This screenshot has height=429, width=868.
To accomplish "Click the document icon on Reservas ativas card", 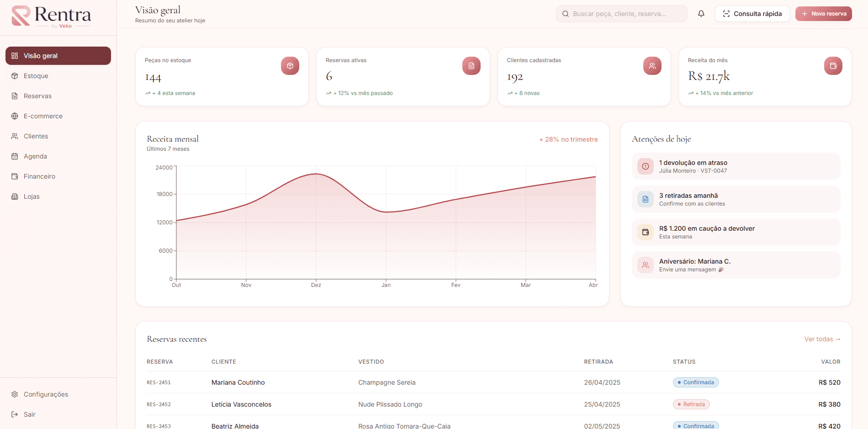I will (x=471, y=66).
